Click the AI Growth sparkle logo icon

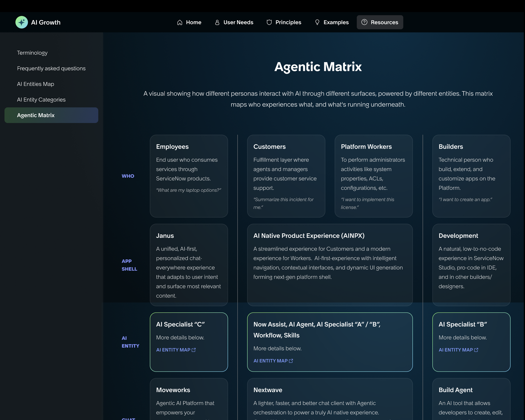tap(22, 22)
